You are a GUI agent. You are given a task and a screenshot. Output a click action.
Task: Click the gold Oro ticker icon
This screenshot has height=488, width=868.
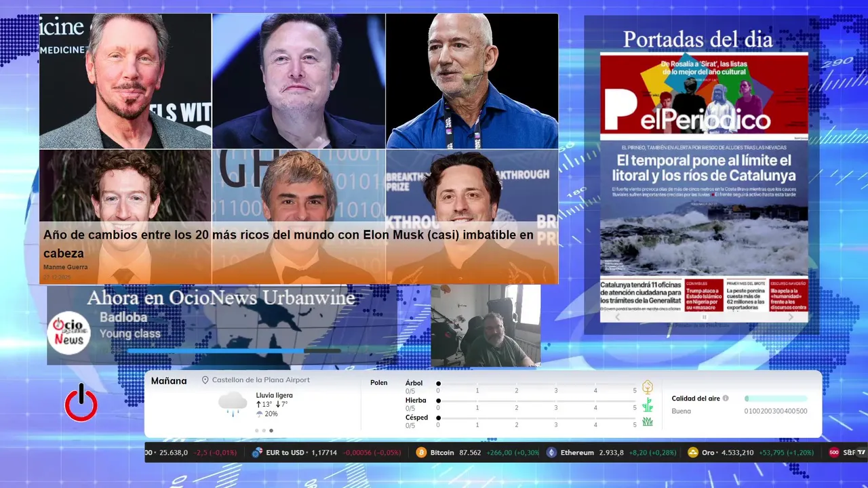pos(692,452)
